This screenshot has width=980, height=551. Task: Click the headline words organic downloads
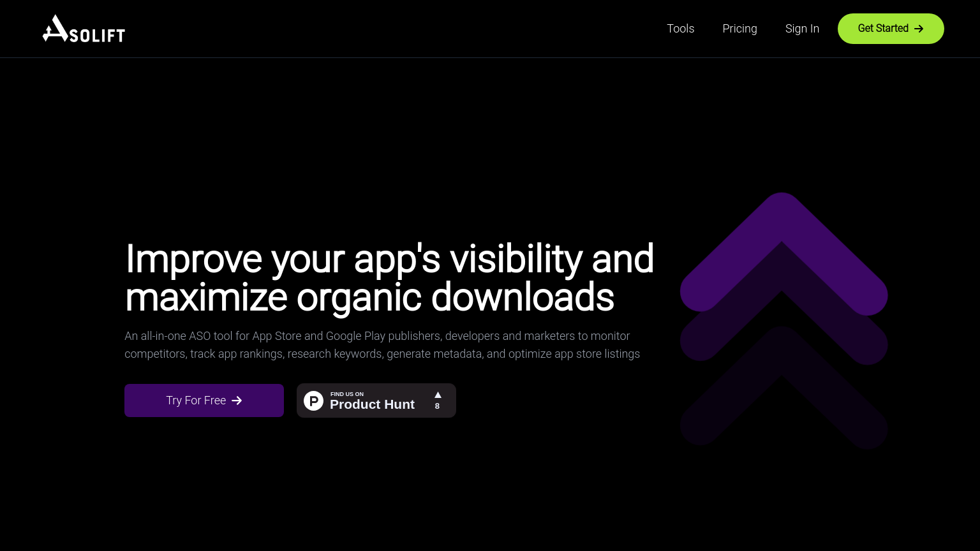(x=455, y=297)
